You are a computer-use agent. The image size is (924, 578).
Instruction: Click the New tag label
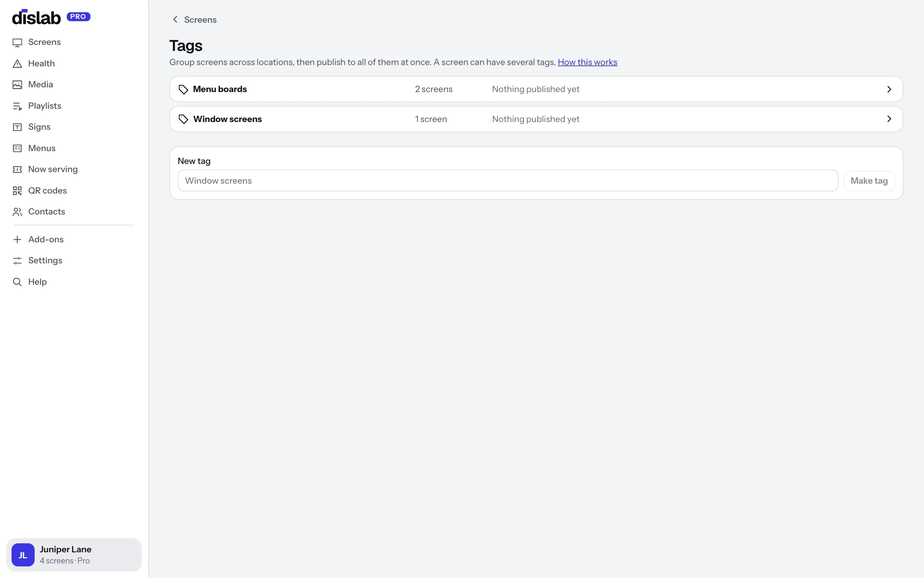pos(194,161)
